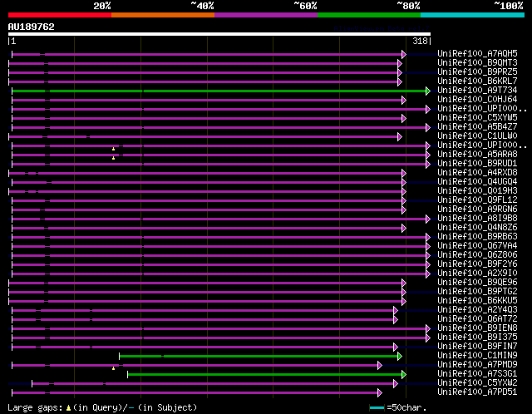This screenshot has width=532, height=414.
Task: Select the UniRef100_C5XYW5 label
Action: point(477,118)
